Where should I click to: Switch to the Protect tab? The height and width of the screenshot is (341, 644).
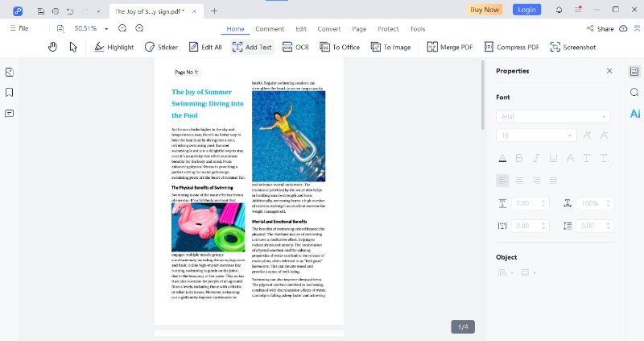click(x=388, y=29)
